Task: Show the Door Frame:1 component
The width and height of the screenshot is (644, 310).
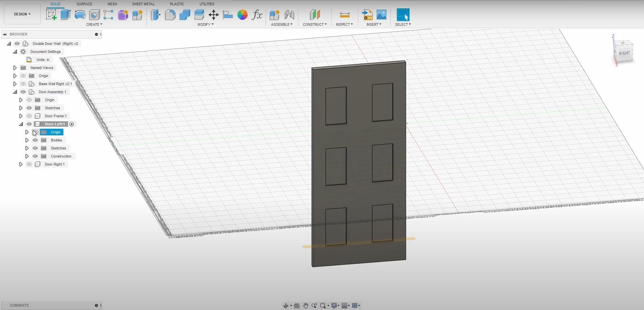Action: [x=29, y=116]
